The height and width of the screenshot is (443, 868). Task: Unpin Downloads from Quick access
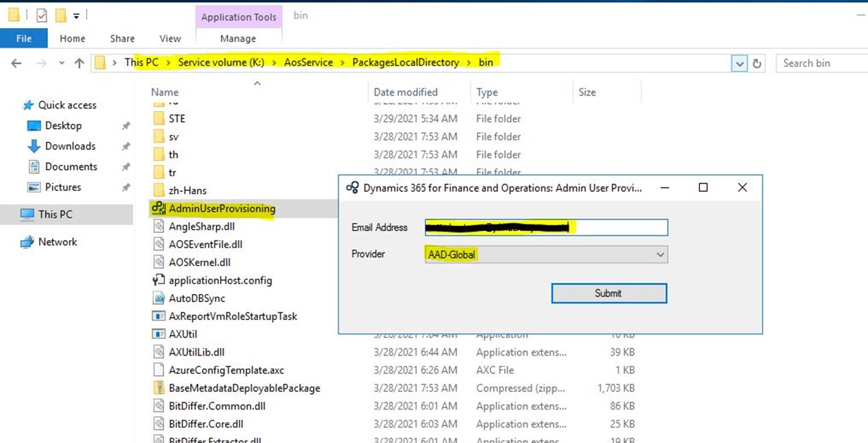[126, 146]
